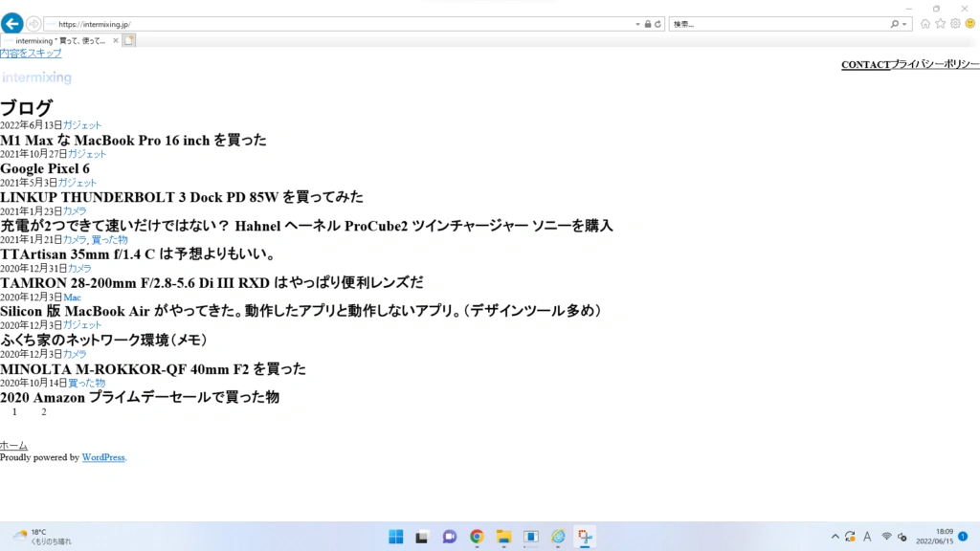Click ガジェット category beside 2021年10月27日
Viewport: 980px width, 551px height.
pyautogui.click(x=87, y=154)
